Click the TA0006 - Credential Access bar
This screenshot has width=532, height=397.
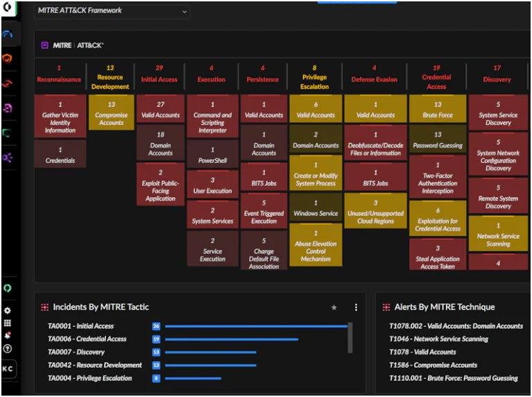[232, 339]
